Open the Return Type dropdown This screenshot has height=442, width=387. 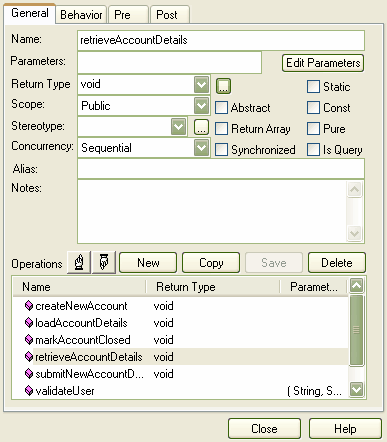pos(201,85)
